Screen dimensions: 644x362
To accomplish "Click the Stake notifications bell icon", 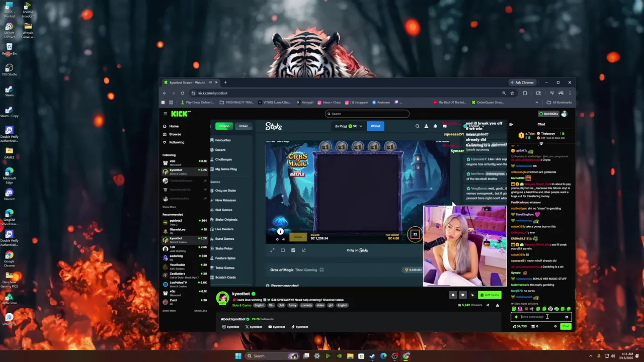I will [x=435, y=126].
